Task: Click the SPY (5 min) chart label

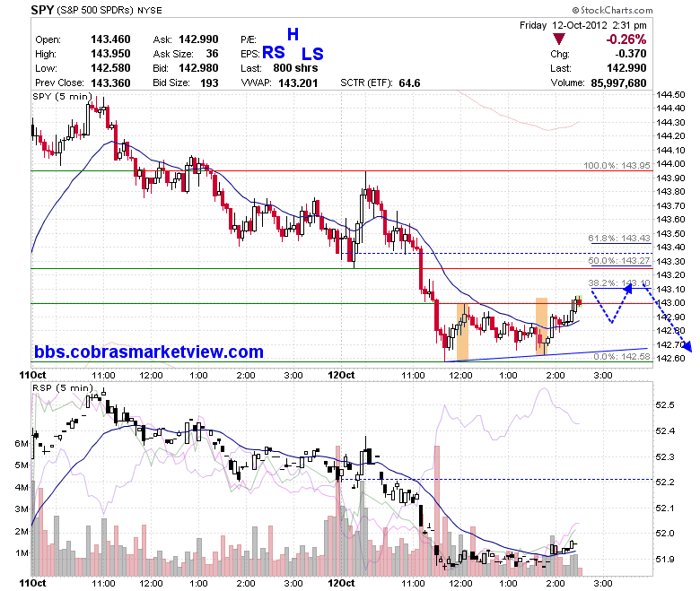Action: coord(62,96)
